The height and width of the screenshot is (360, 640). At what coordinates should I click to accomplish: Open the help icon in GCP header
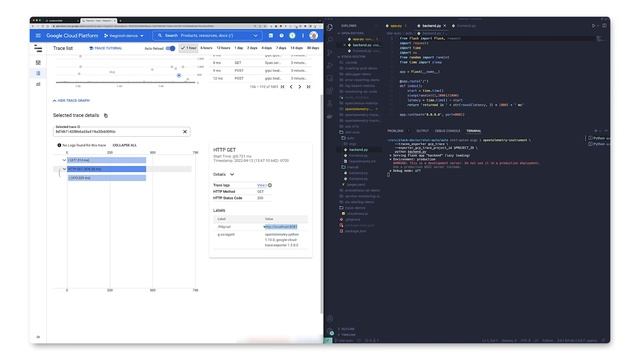(x=281, y=36)
